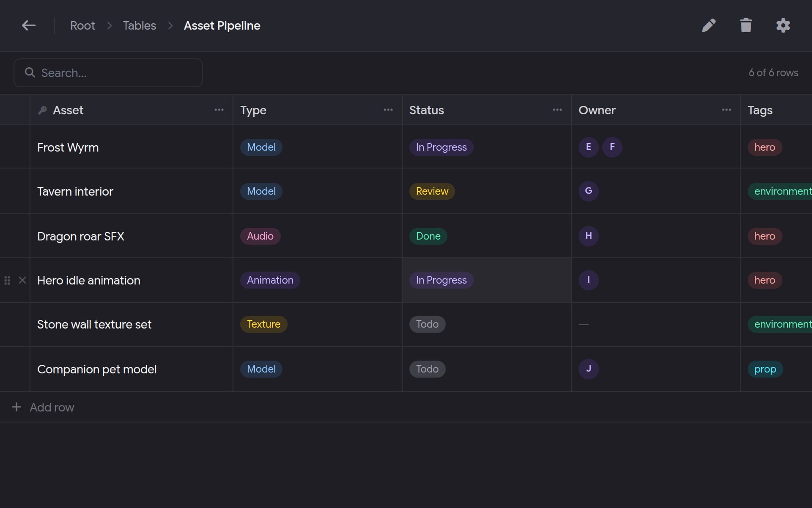
Task: Grab the drag handle on Hero idle animation row
Action: tap(7, 280)
